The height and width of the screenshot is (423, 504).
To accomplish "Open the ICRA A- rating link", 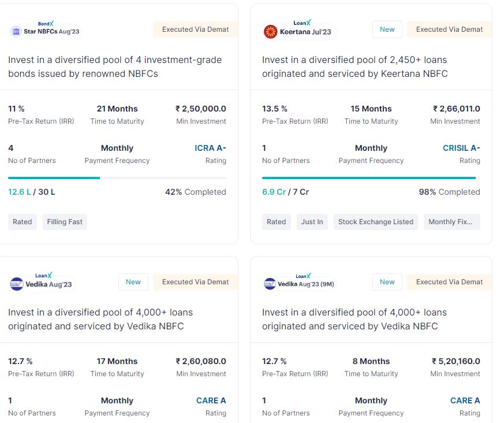I will [x=210, y=148].
